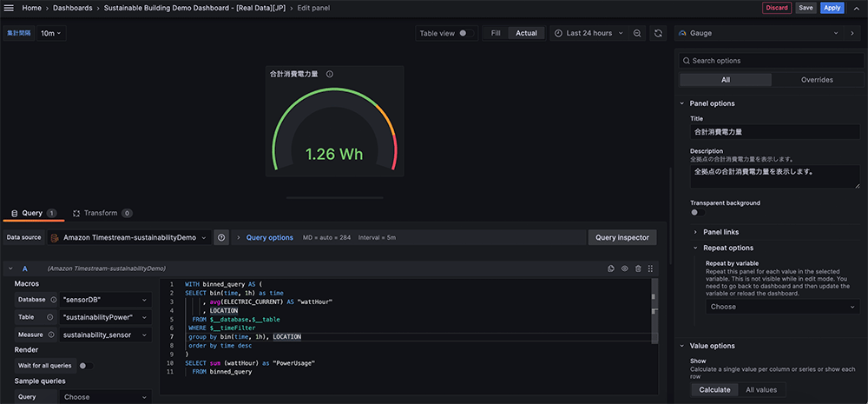Viewport: 868px width, 404px height.
Task: Click the query name A label
Action: click(24, 268)
